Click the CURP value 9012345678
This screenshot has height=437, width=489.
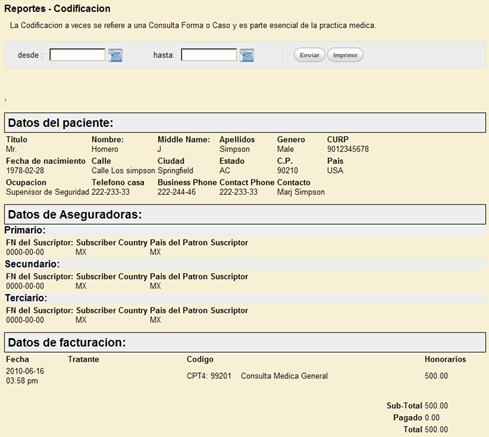pos(348,149)
